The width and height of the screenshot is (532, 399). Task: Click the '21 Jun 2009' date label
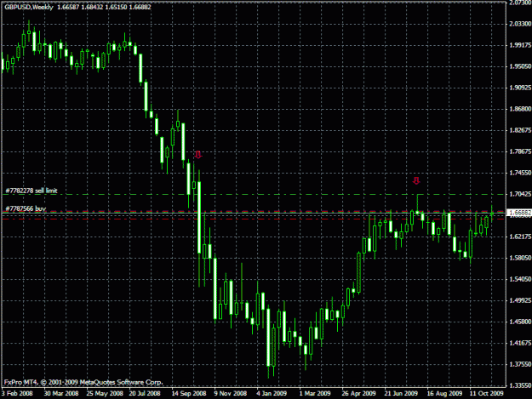pos(401,394)
